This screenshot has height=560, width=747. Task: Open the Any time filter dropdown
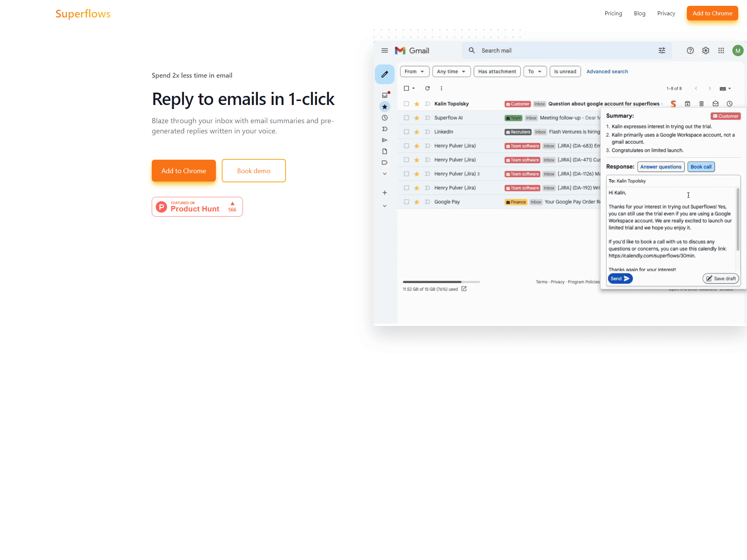[x=452, y=71]
